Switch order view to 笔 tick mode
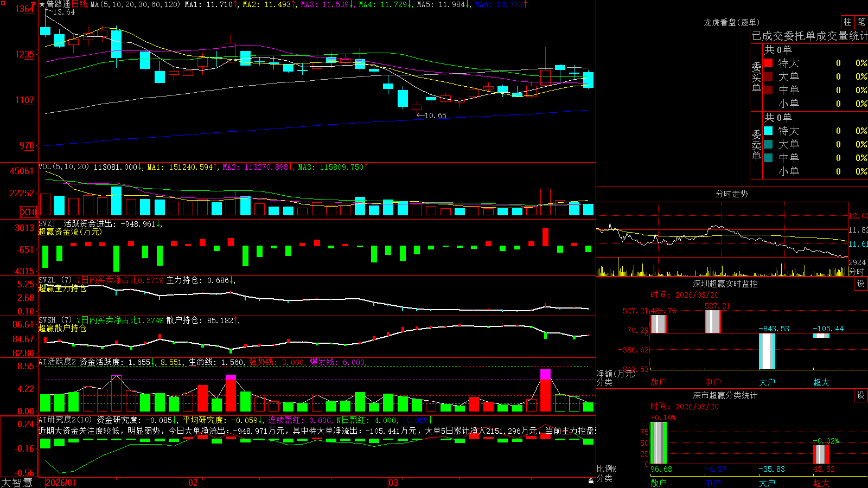868x488 pixels. tap(861, 22)
